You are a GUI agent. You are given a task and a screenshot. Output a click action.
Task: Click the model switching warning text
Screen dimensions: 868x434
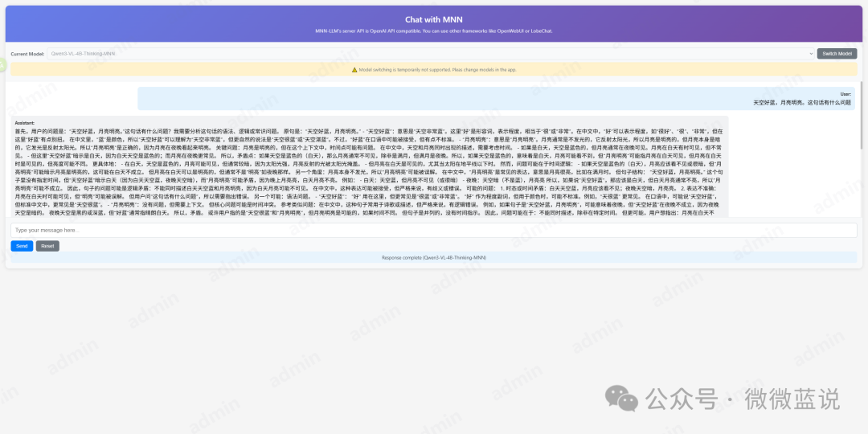438,70
